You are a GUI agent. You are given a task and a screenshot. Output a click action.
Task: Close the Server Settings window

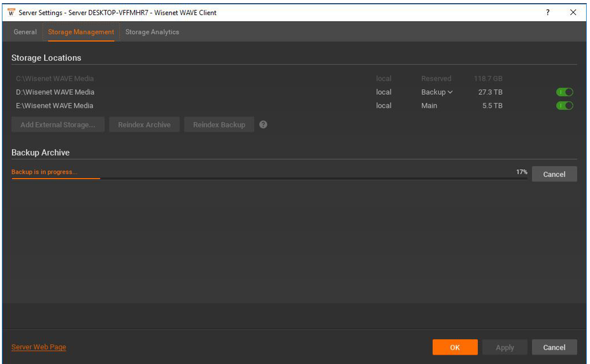click(573, 12)
